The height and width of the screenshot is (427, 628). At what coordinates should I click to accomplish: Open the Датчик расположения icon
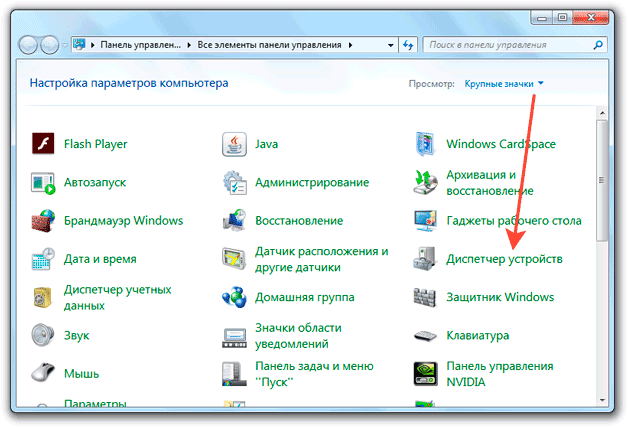[x=234, y=259]
